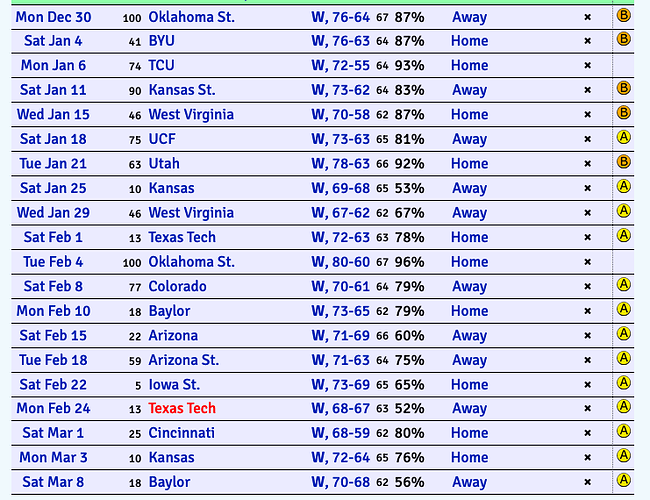The height and width of the screenshot is (500, 650).
Task: Click the B badge on the Utah row
Action: (x=623, y=162)
